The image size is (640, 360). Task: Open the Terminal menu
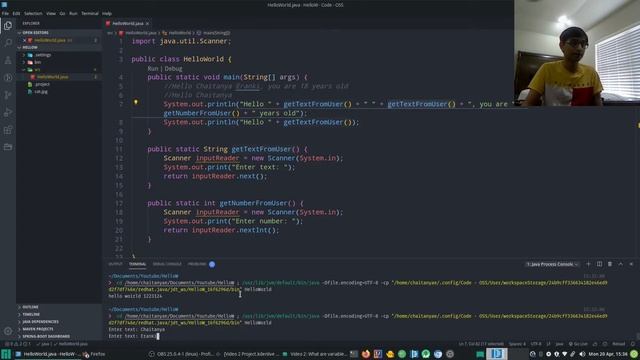pyautogui.click(x=90, y=13)
